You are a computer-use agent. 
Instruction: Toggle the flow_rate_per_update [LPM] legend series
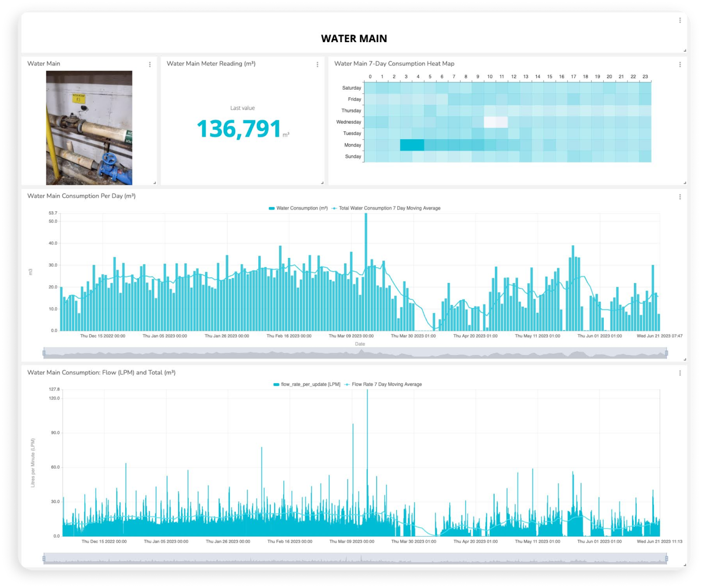[307, 384]
